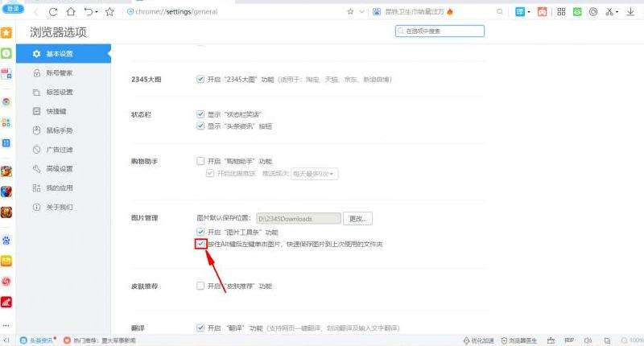Click the download arrow icon at top right
Viewport: 644px width, 346px height.
tap(630, 12)
